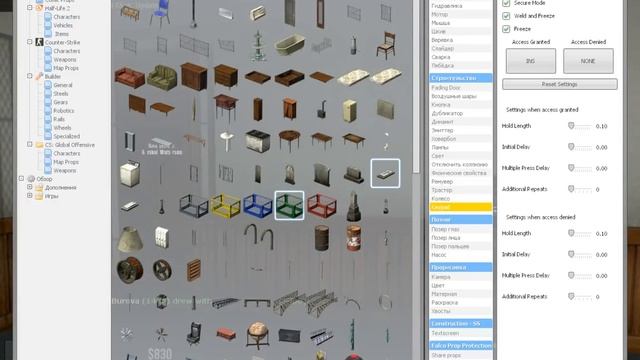Adjust Initial Delay slider under access denied

pyautogui.click(x=580, y=254)
